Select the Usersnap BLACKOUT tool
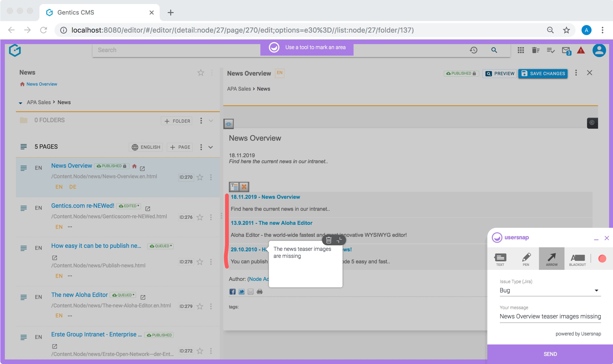 coord(577,259)
